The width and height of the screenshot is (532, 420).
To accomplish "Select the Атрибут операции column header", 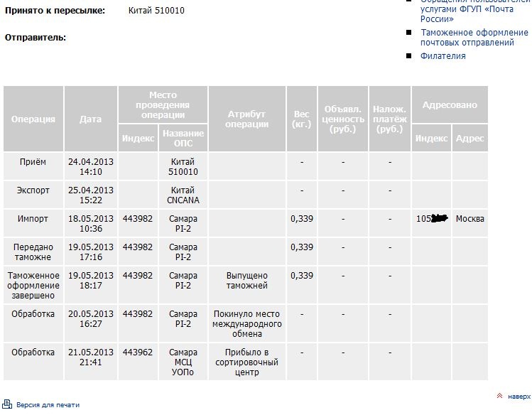I will [x=247, y=119].
